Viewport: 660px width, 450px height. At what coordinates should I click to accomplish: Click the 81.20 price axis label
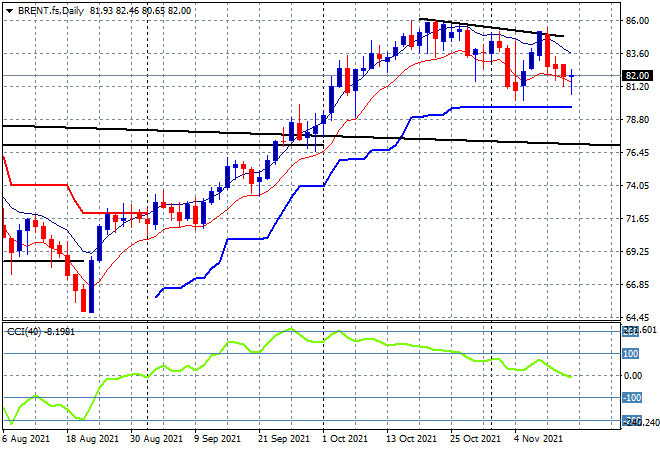(637, 86)
